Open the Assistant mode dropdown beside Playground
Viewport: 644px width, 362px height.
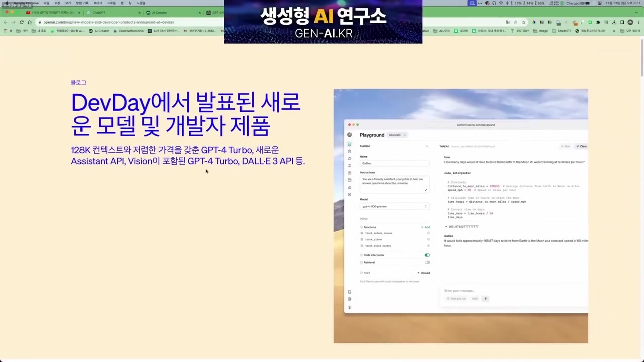coord(397,135)
